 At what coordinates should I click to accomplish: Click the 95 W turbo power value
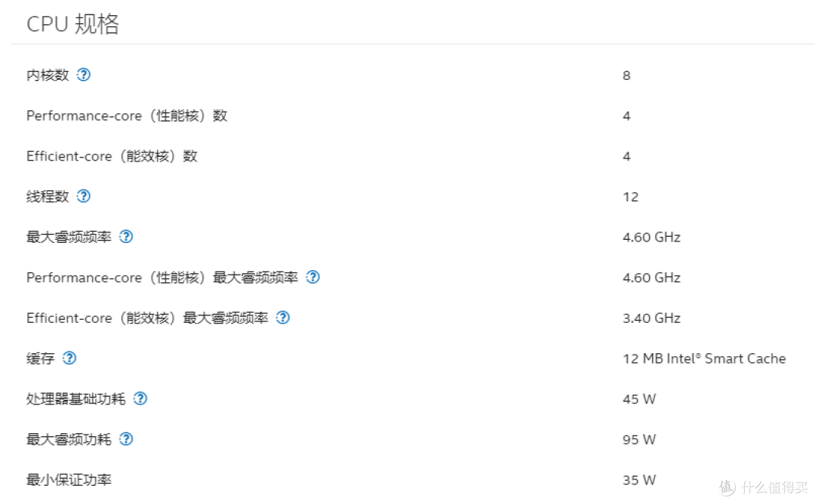point(639,439)
